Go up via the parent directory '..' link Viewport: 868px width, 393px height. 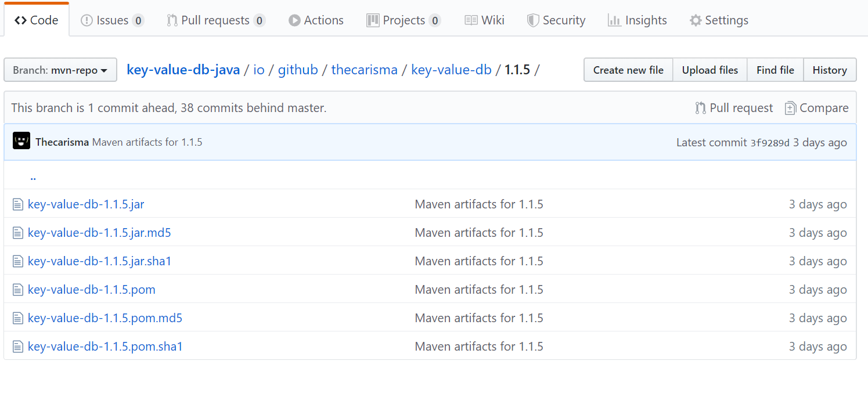click(x=33, y=177)
